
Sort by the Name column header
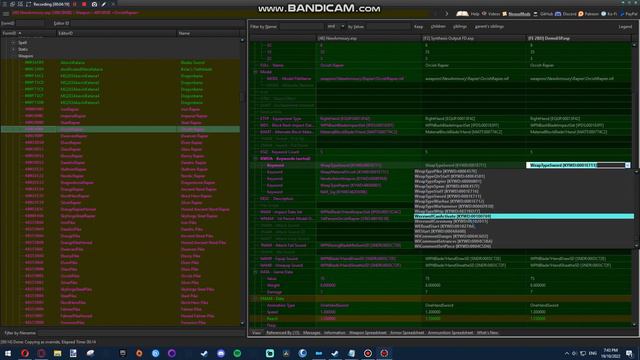(208, 33)
